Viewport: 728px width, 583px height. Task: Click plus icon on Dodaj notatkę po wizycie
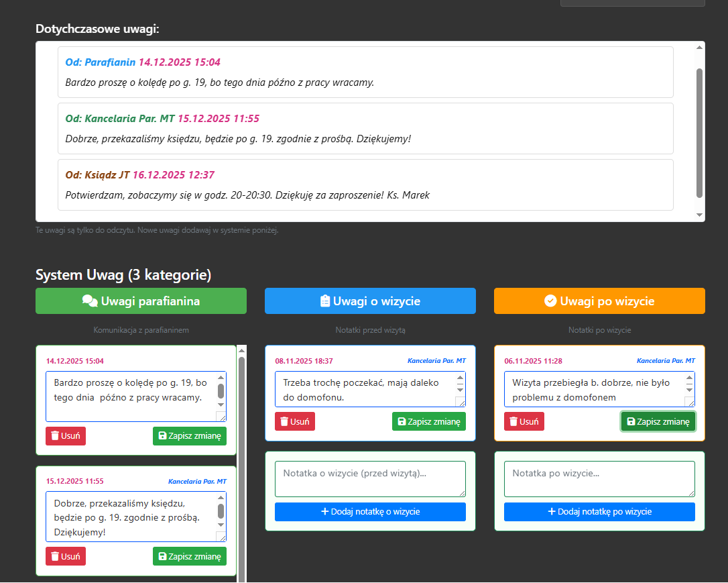[x=552, y=512]
